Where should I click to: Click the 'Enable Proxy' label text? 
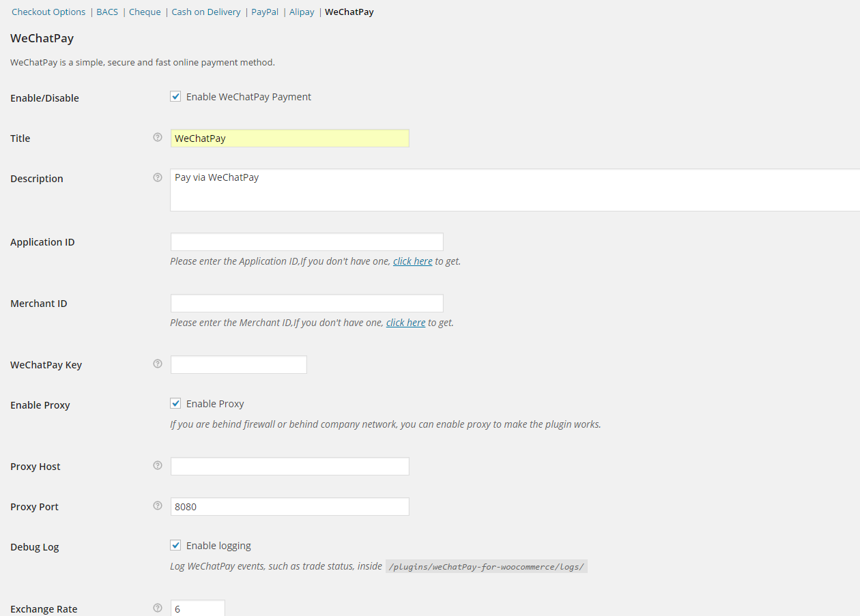[x=215, y=404]
